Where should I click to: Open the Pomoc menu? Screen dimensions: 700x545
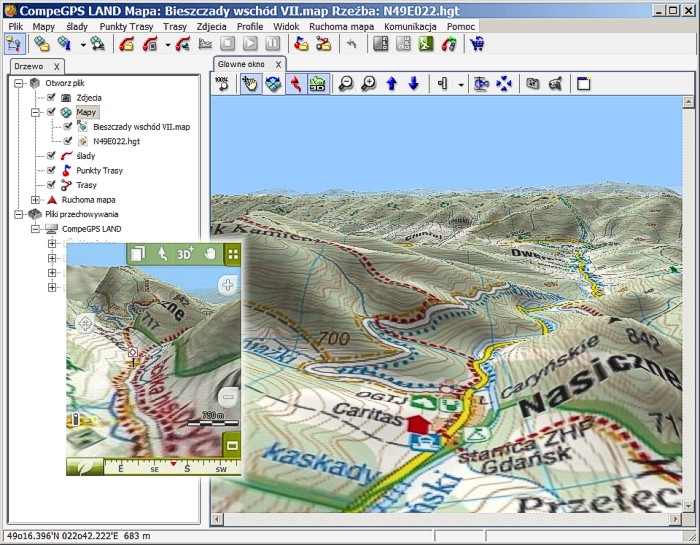[461, 27]
